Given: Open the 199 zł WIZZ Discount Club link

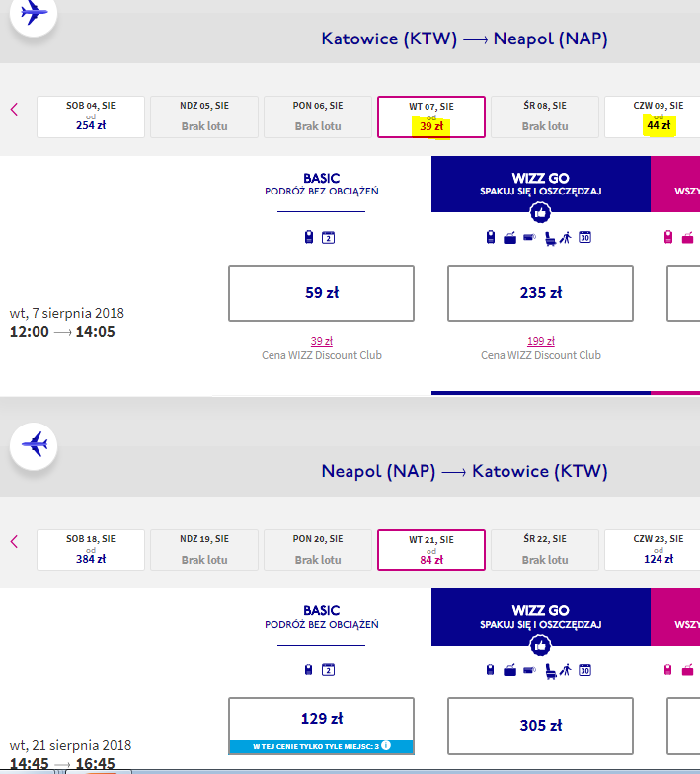Looking at the screenshot, I should [x=541, y=341].
